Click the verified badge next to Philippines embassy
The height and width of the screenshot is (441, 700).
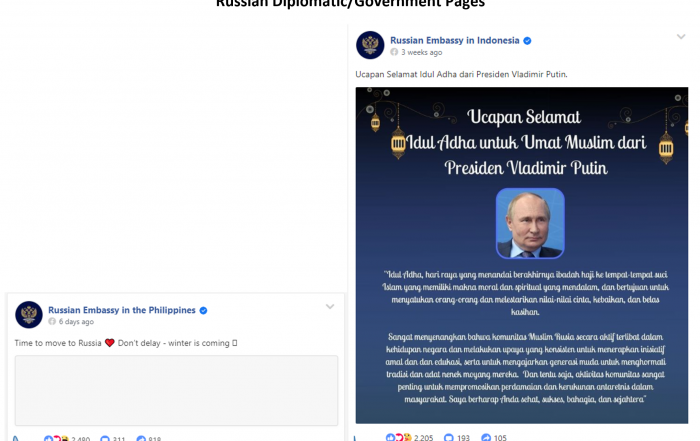tap(204, 310)
